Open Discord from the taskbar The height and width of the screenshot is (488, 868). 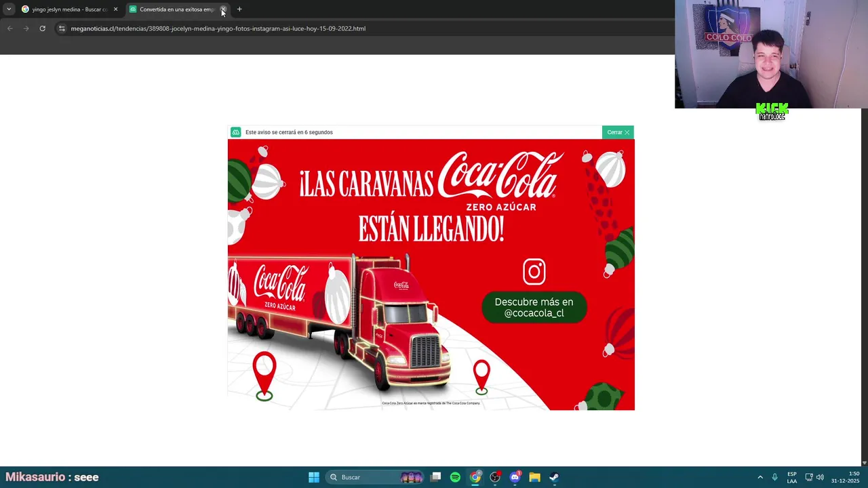[x=515, y=477]
